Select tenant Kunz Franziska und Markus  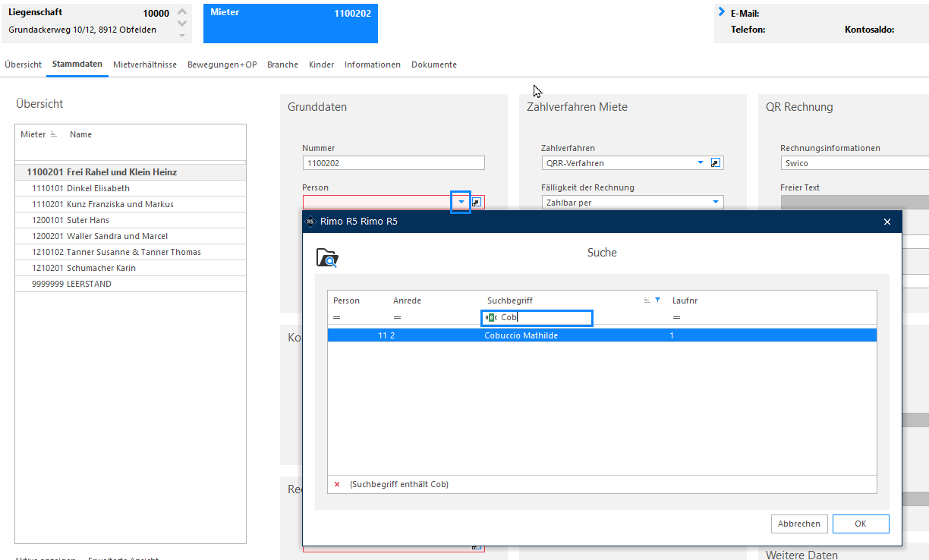[x=131, y=204]
